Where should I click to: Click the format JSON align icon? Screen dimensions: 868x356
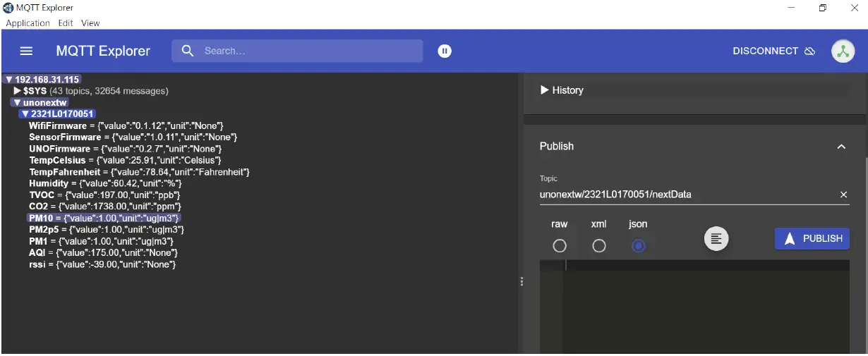(x=716, y=239)
